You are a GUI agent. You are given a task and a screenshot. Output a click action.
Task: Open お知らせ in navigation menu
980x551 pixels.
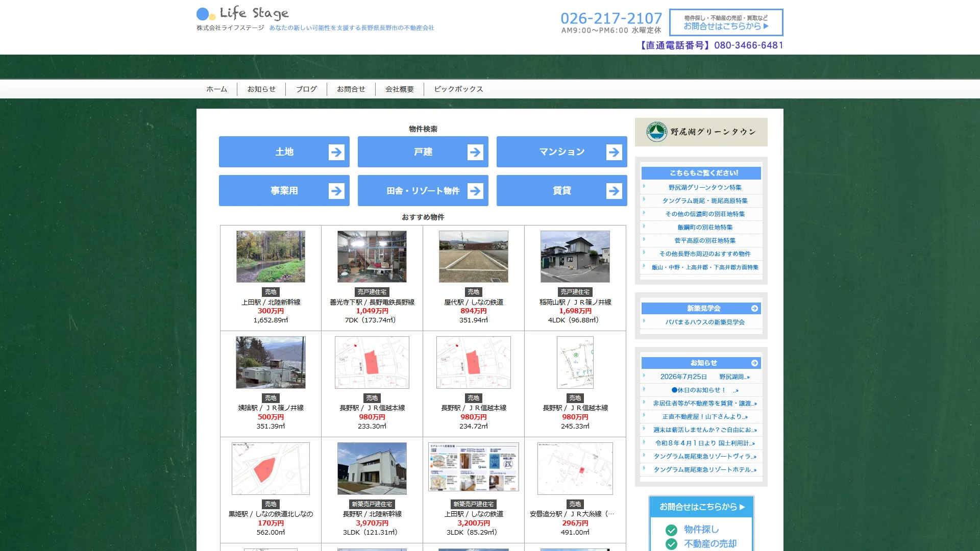pos(261,89)
